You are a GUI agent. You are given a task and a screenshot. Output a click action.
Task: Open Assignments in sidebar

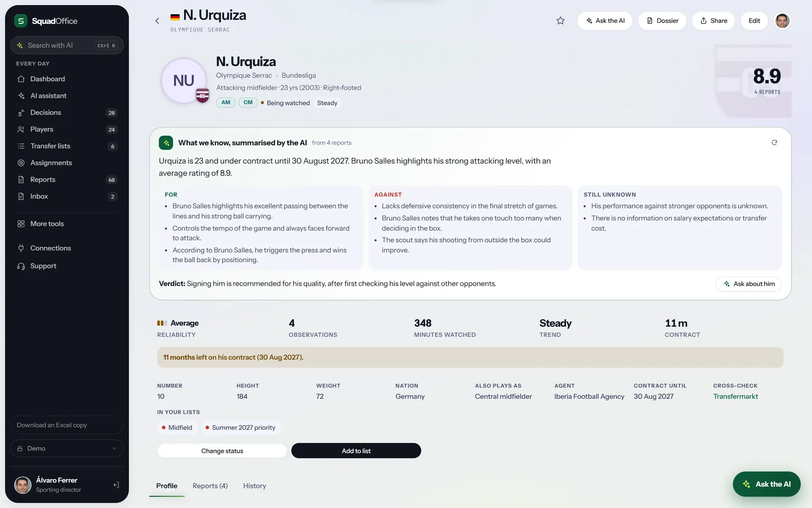(x=67, y=163)
